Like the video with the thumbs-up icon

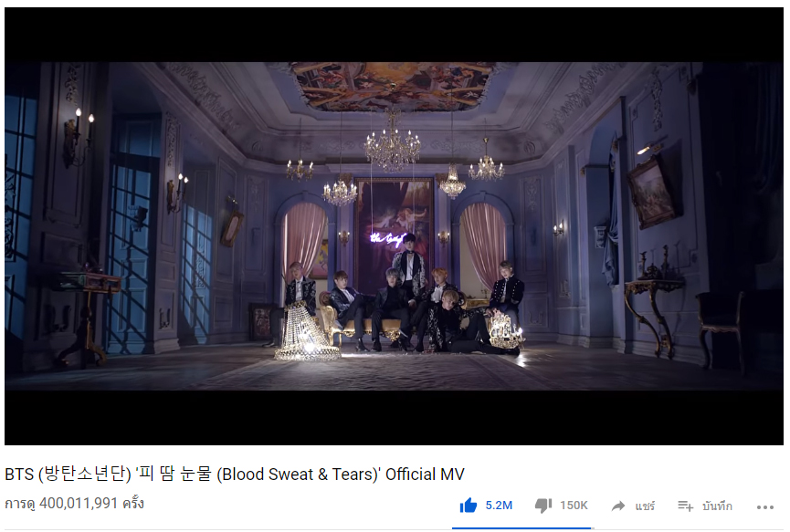pyautogui.click(x=468, y=505)
